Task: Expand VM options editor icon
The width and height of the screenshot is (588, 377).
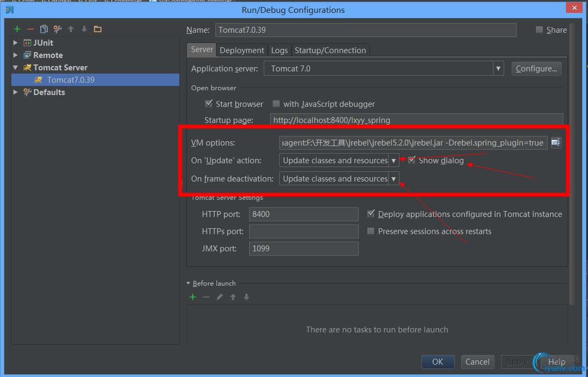Action: click(556, 142)
